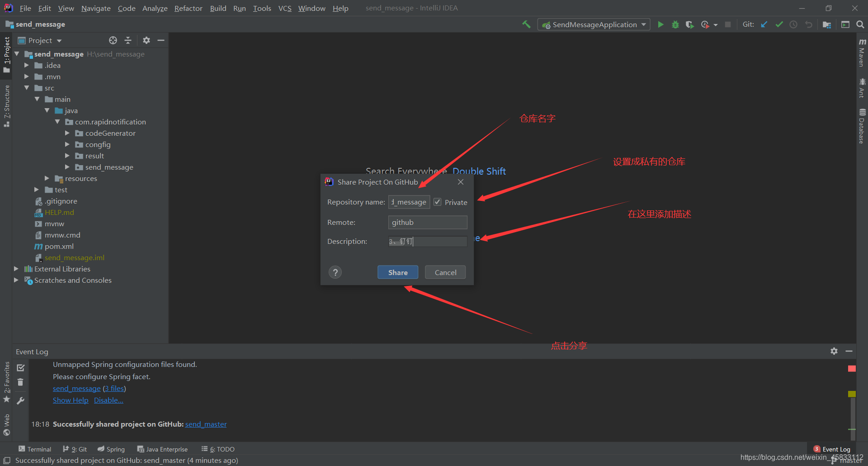Open Maven tool window
The height and width of the screenshot is (466, 868).
(862, 52)
